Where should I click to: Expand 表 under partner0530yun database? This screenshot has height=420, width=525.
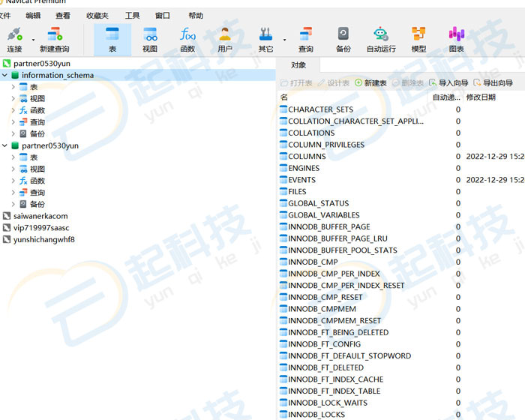(13, 157)
